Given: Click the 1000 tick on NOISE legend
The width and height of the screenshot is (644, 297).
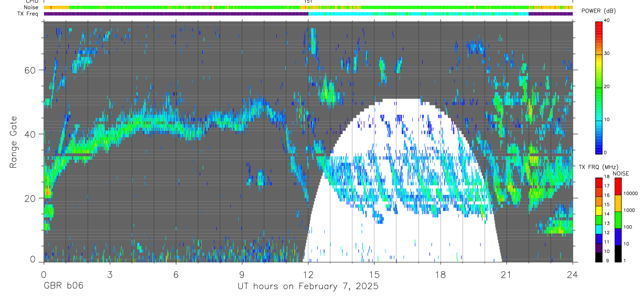Looking at the screenshot, I should [629, 210].
